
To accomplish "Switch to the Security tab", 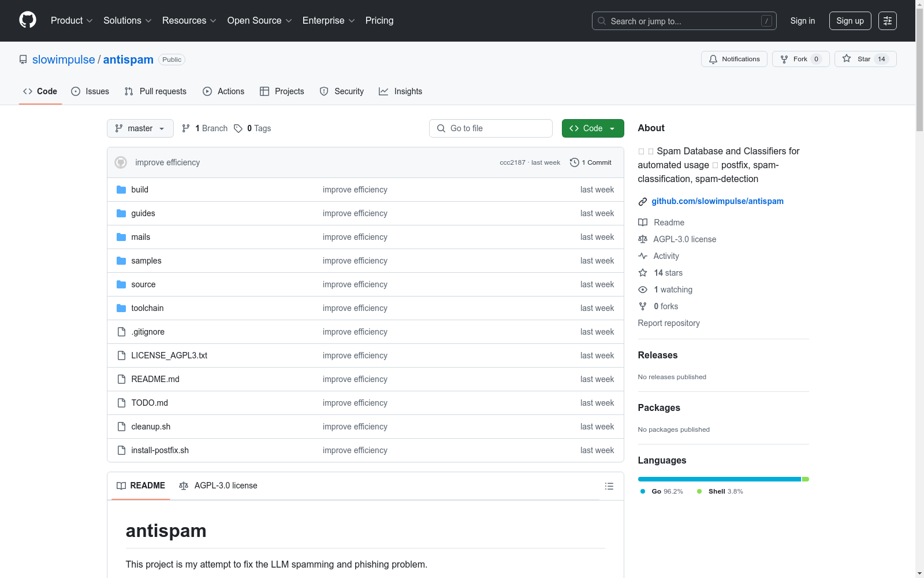I will pos(342,91).
